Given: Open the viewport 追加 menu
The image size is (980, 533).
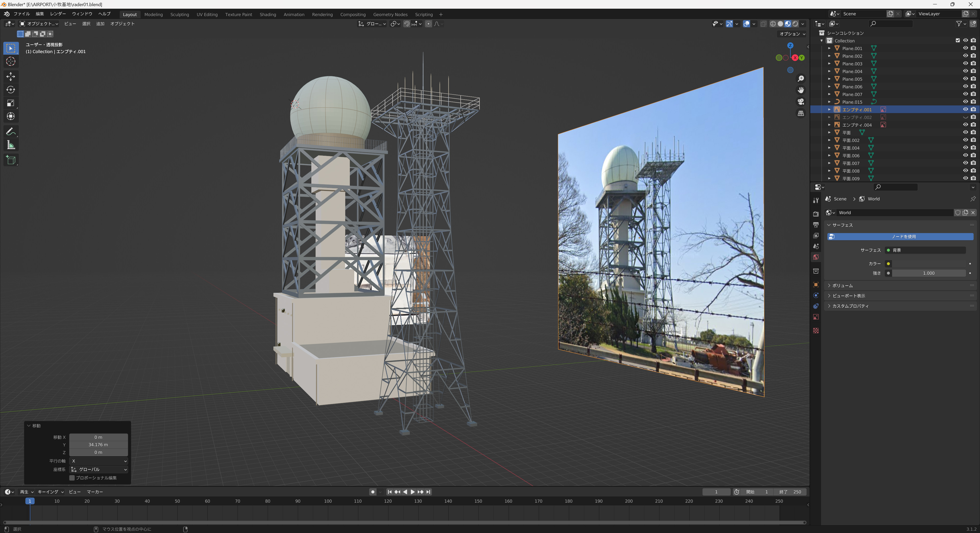Looking at the screenshot, I should point(100,23).
